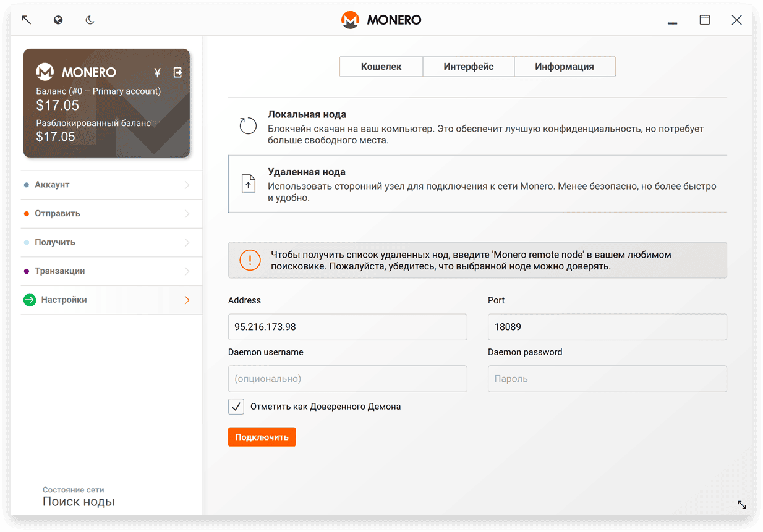Screen dimensions: 763x532
Task: Maximize the Monero window
Action: [x=705, y=20]
